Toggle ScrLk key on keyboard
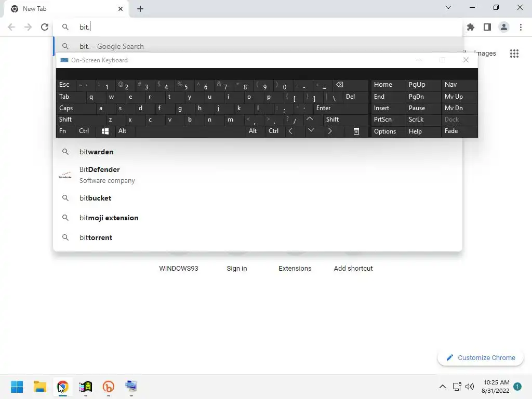Screen dimensions: 532x399 pyautogui.click(x=423, y=119)
